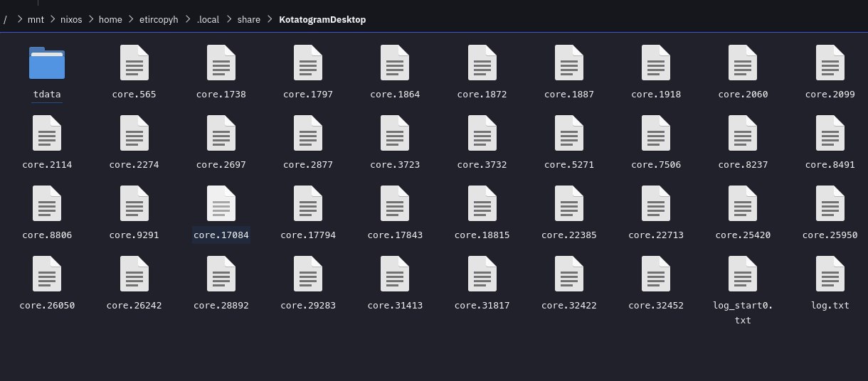Click KotatogramDesktop in the breadcrumb path
Image resolution: width=868 pixels, height=381 pixels.
pyautogui.click(x=322, y=20)
